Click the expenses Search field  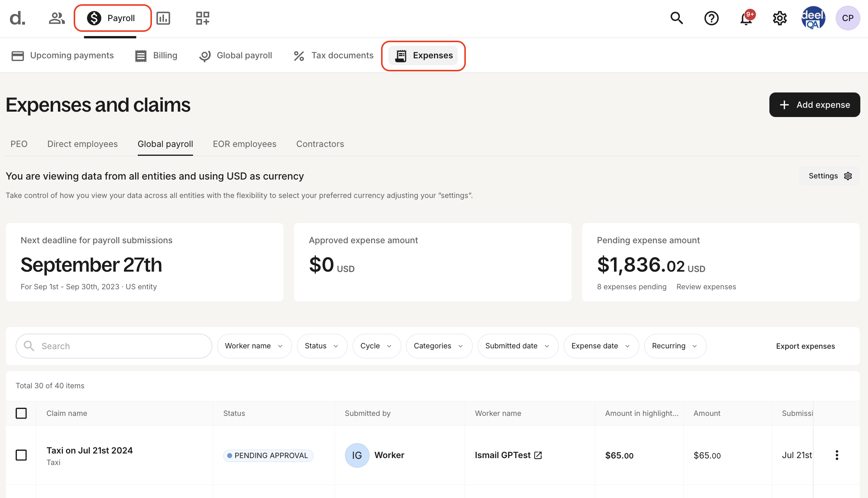114,346
